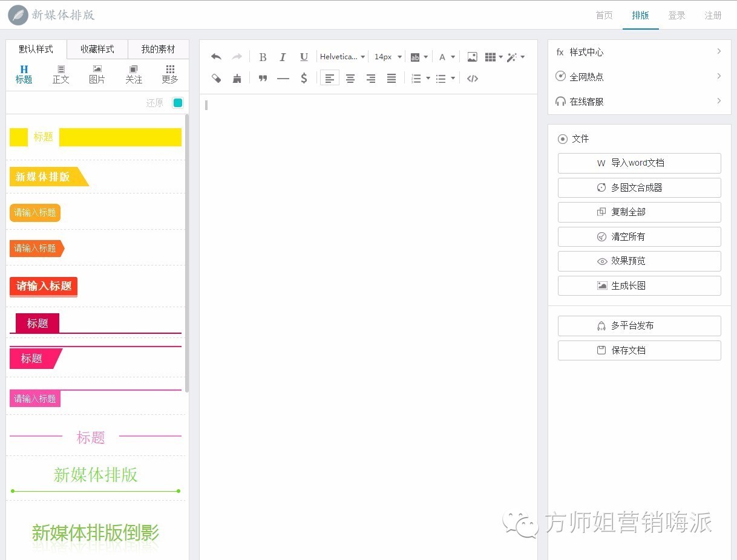Open the Helvetica font family dropdown
The height and width of the screenshot is (560, 737).
[342, 56]
